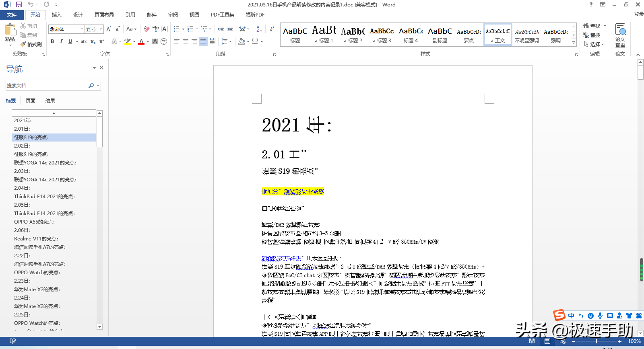This screenshot has width=644, height=349.
Task: Switch to the 页面布局 (Page Layout) tab
Action: coord(104,15)
